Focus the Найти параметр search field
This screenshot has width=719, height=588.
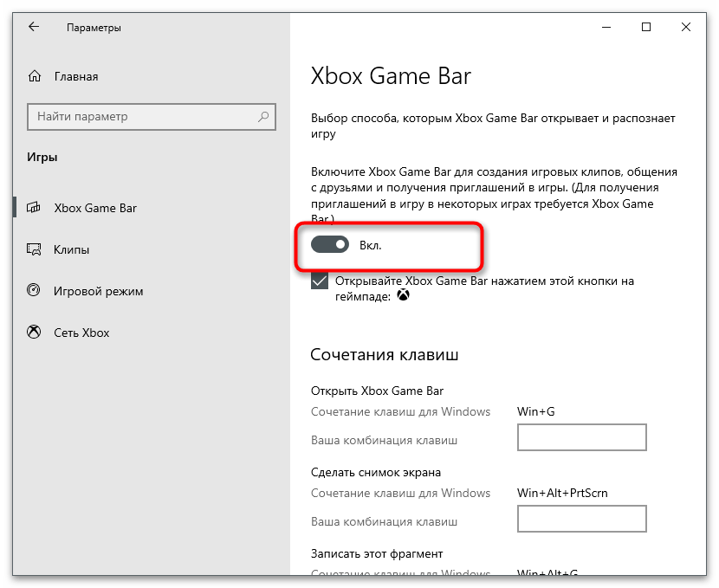click(152, 117)
